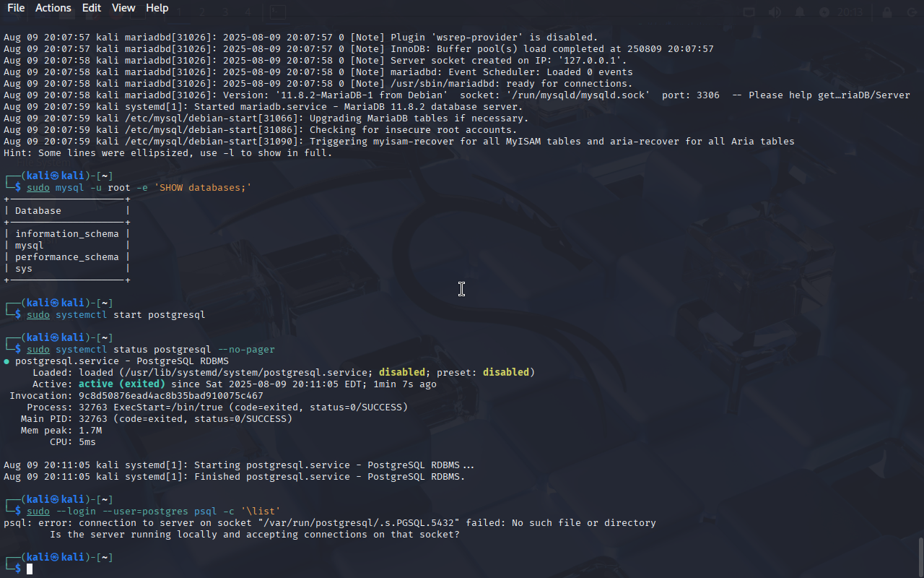Click the 'Mem peak: 1.7M' line
The height and width of the screenshot is (578, 924).
(61, 431)
